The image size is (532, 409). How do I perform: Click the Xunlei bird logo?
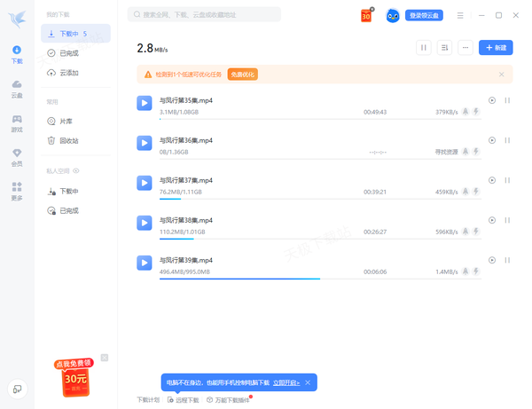pyautogui.click(x=17, y=19)
